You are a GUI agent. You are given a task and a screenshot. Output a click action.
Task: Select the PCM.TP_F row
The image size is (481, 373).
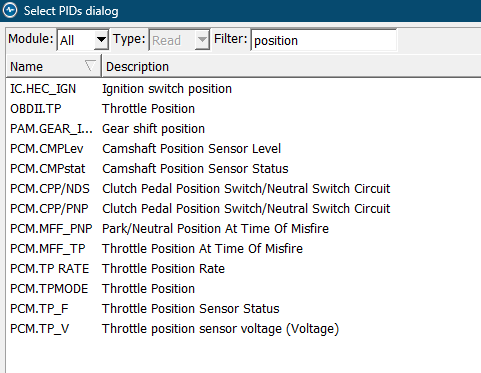tap(243, 309)
